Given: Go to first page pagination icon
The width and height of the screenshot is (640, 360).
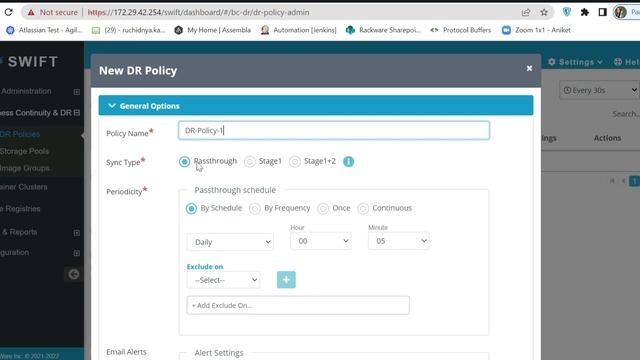Looking at the screenshot, I should (x=612, y=181).
